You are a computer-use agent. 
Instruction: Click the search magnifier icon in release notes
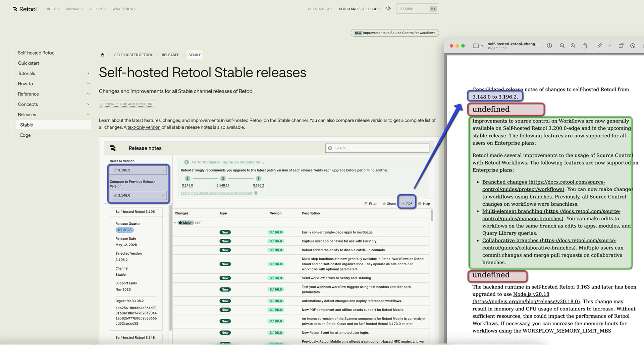click(x=330, y=148)
